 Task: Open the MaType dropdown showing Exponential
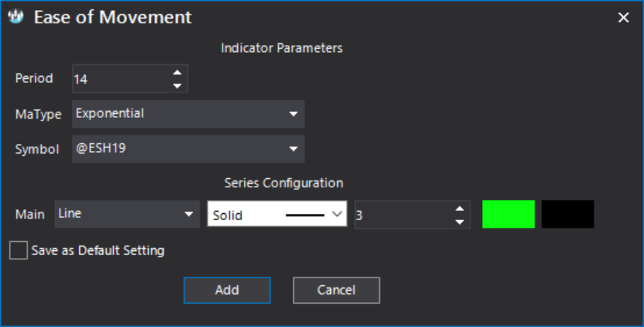(x=188, y=114)
